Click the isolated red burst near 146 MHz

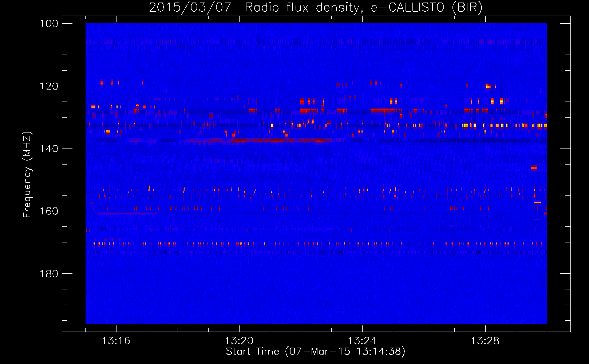click(x=534, y=167)
